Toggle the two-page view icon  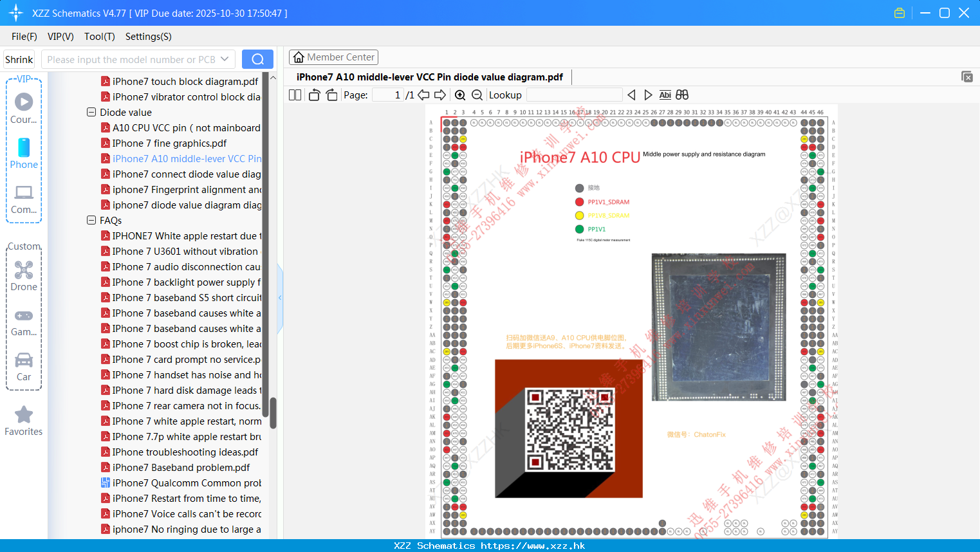pos(295,95)
